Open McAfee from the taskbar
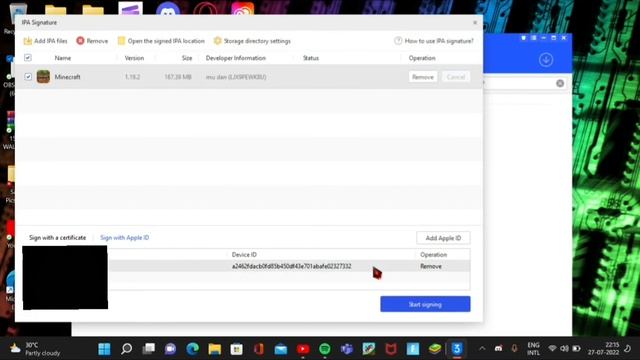 click(x=391, y=349)
